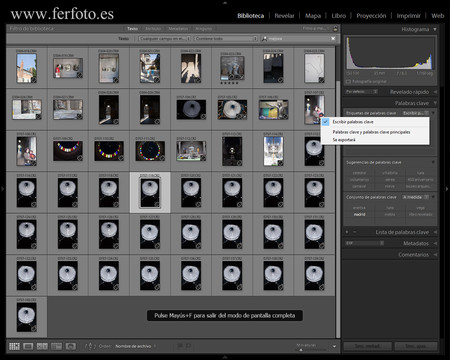Switch to Grid view icon in toolbar
Viewport: 450px width, 360px height.
[14, 346]
